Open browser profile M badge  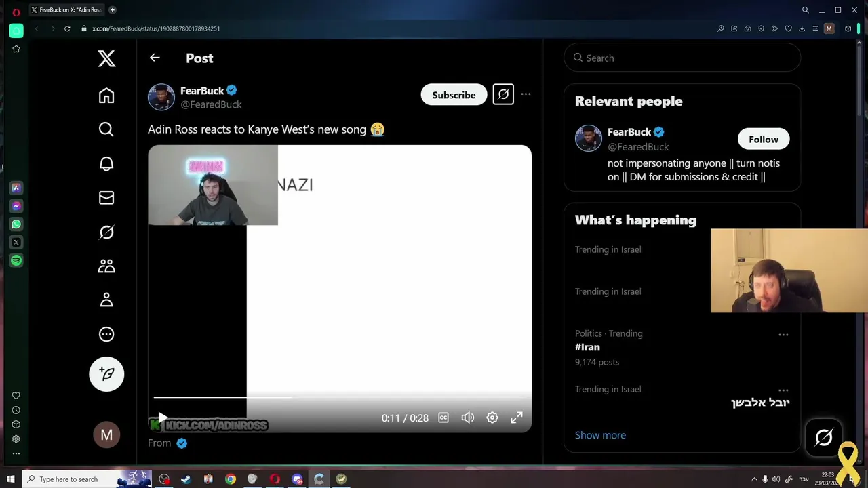click(x=829, y=28)
